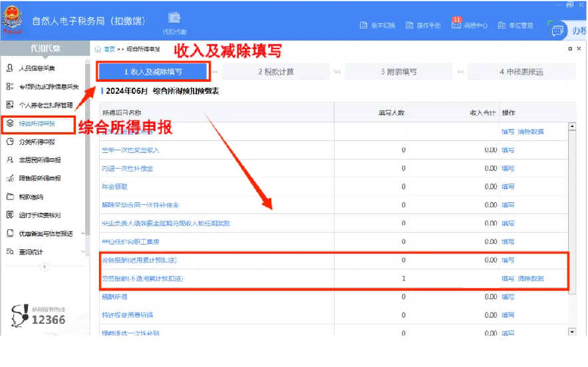
Task: Click the 查询统计 search icon
Action: point(10,251)
